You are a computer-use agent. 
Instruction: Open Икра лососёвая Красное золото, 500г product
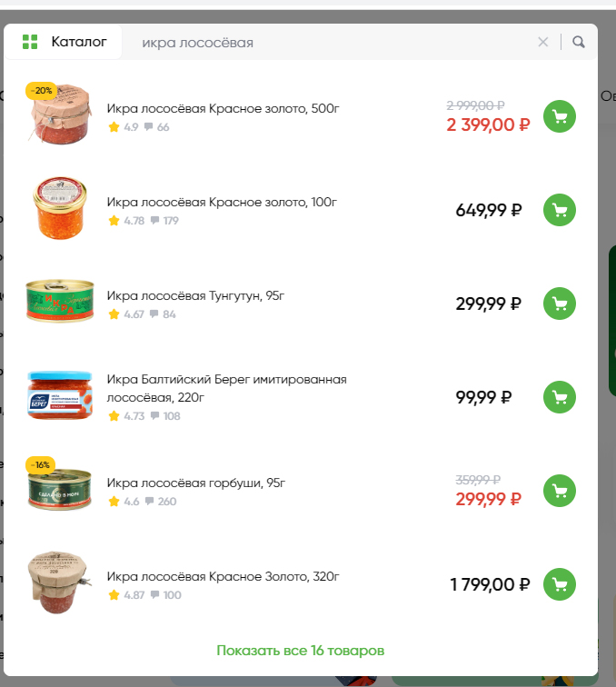click(223, 109)
